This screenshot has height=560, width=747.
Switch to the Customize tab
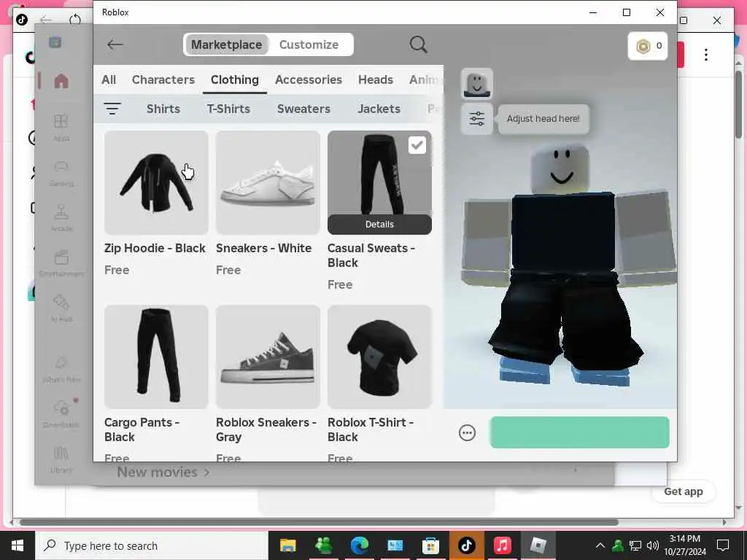point(309,44)
